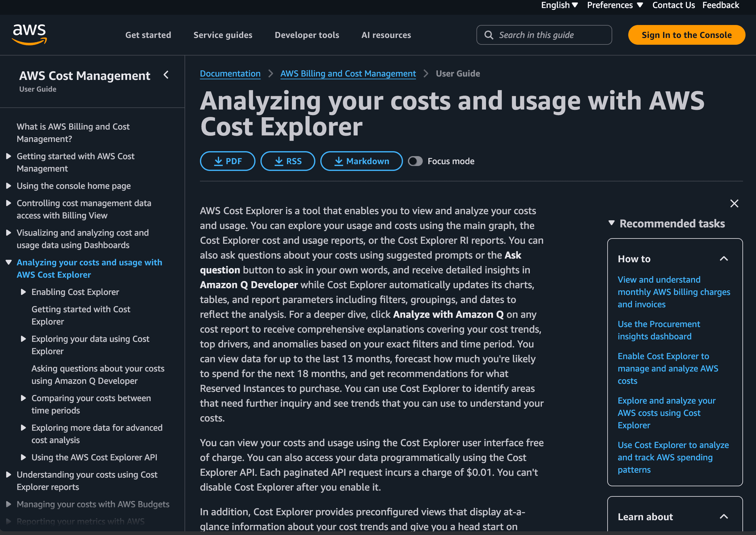The height and width of the screenshot is (535, 756).
Task: Open the AI resources menu
Action: click(386, 35)
